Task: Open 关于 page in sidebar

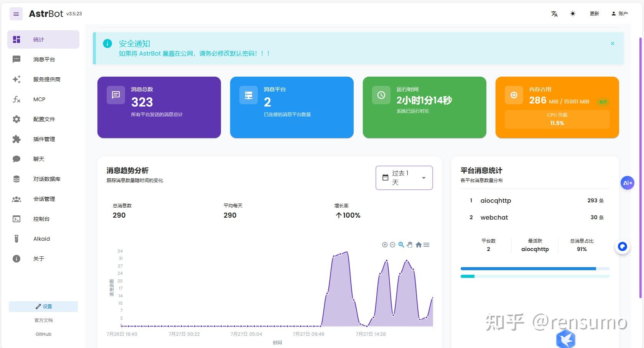Action: tap(43, 259)
